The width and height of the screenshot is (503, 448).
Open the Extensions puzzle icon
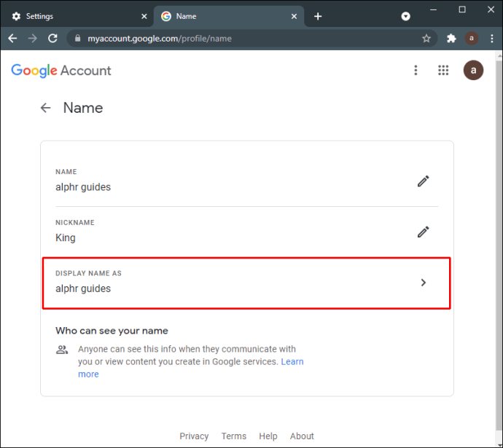(x=451, y=39)
